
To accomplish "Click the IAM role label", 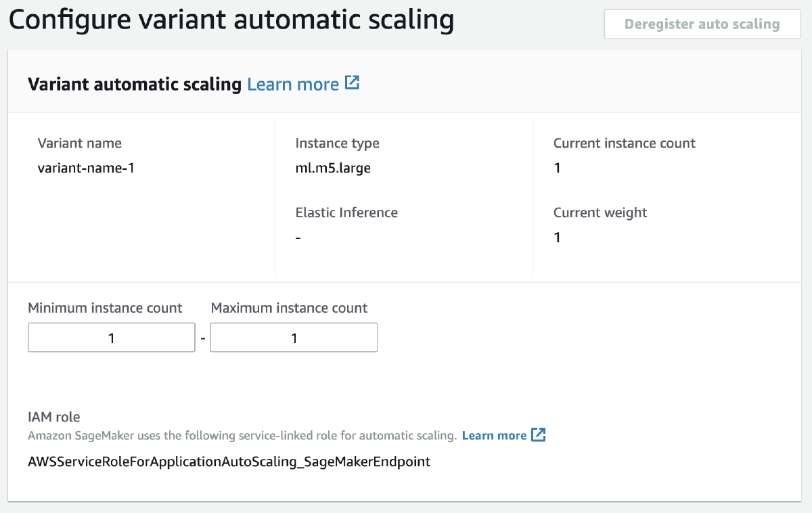I will coord(54,417).
